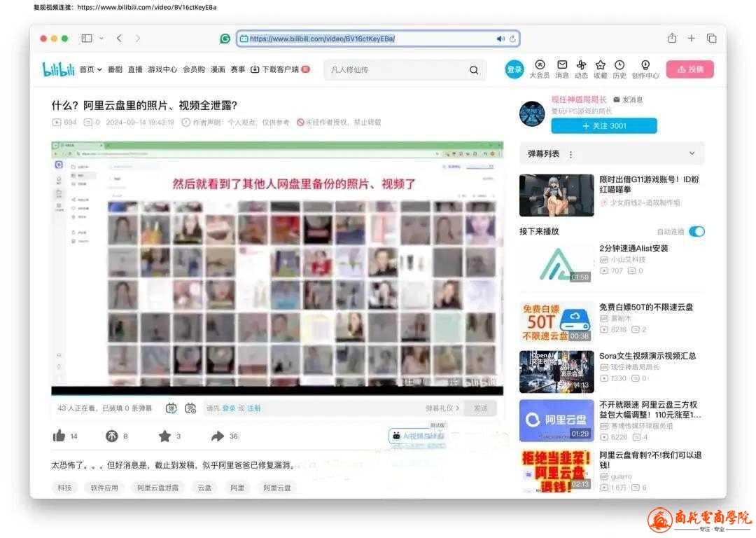Open the Sora文生视频演示视频汇总 thumbnail
The width and height of the screenshot is (756, 538).
point(556,371)
